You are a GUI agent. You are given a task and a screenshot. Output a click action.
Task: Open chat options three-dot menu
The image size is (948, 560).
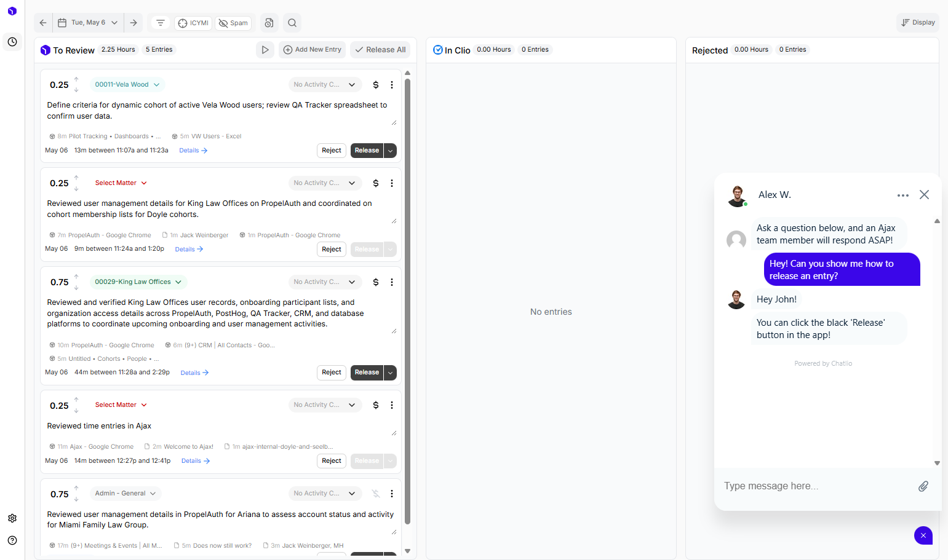pos(902,195)
